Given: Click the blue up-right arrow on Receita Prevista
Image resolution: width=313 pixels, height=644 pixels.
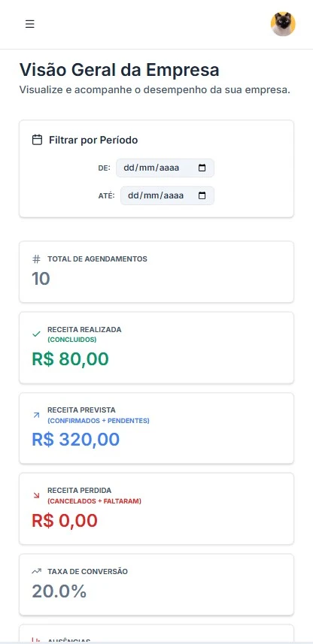Looking at the screenshot, I should coord(37,416).
